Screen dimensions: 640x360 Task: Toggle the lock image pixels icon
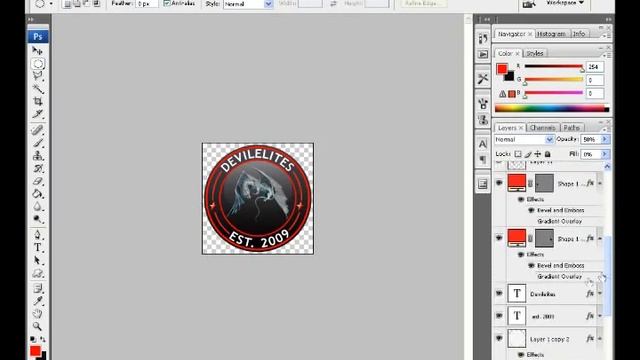click(528, 154)
